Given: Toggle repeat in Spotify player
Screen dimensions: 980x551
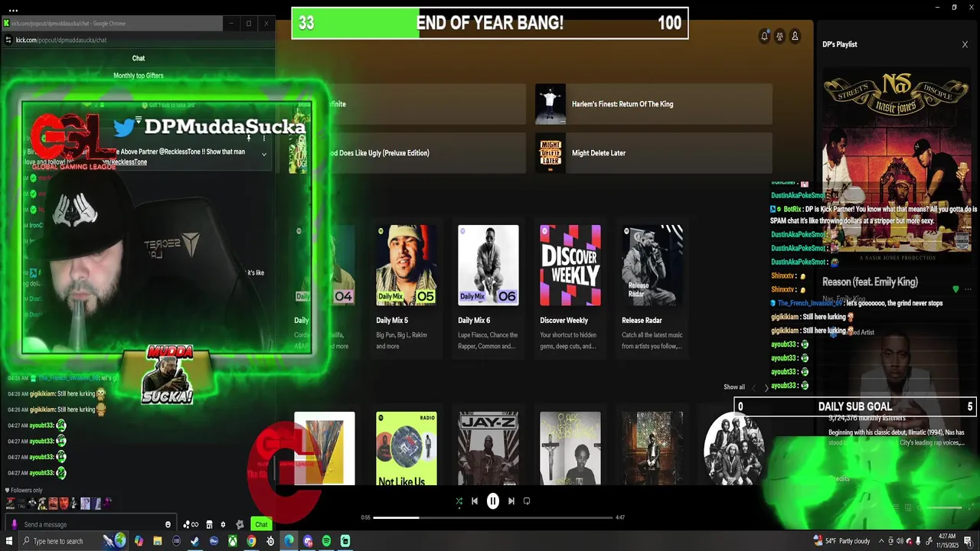Looking at the screenshot, I should coord(527,501).
